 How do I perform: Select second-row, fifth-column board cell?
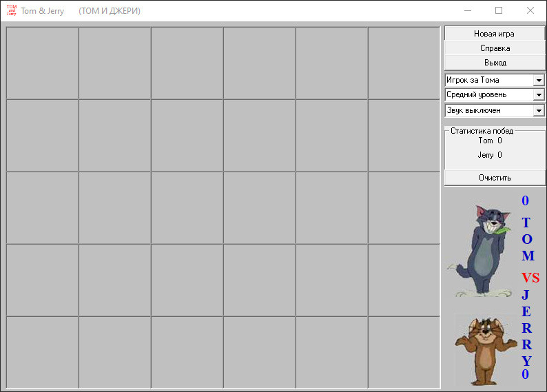[332, 135]
